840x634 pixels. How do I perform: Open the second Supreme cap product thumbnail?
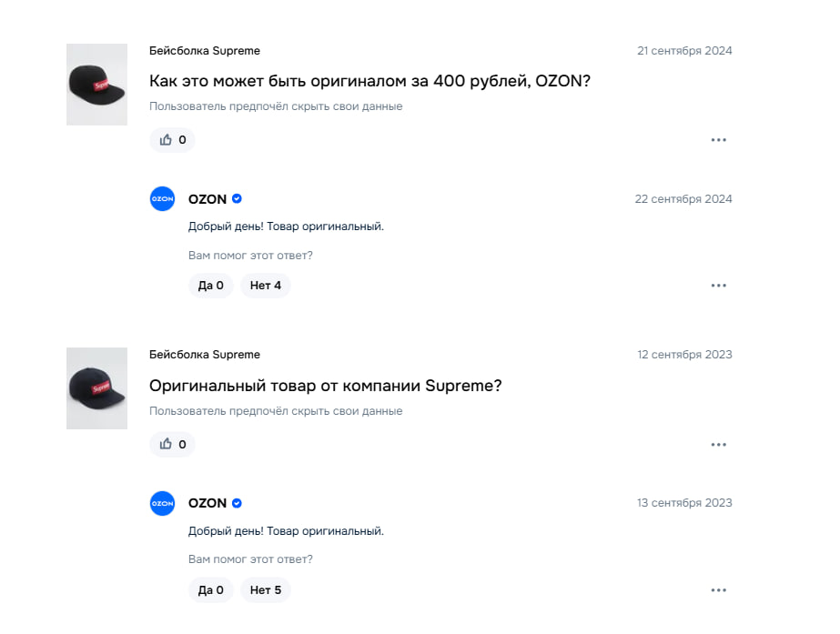pos(97,388)
